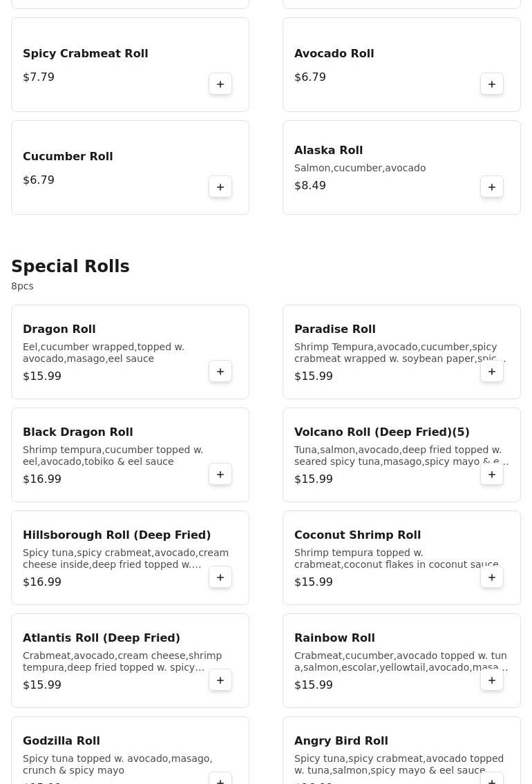The height and width of the screenshot is (784, 532).
Task: Add Rainbow Roll to cart
Action: point(492,680)
